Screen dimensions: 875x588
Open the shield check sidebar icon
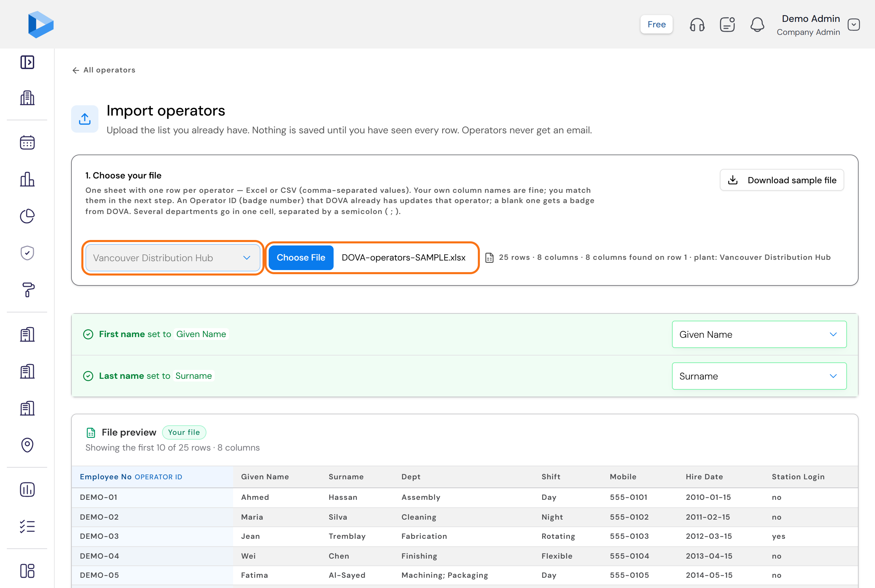coord(27,253)
